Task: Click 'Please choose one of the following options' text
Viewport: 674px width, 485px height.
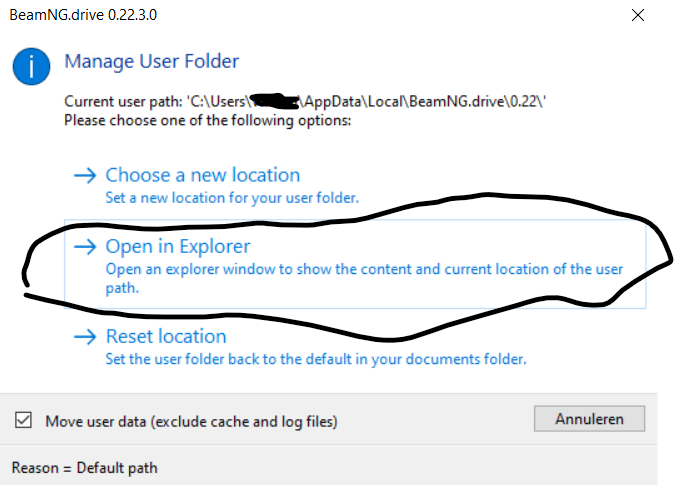Action: [208, 120]
